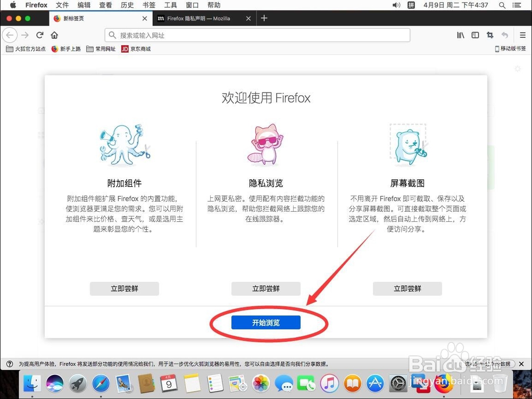
Task: Click 立即尝鲜 under 附加组件
Action: 124,288
